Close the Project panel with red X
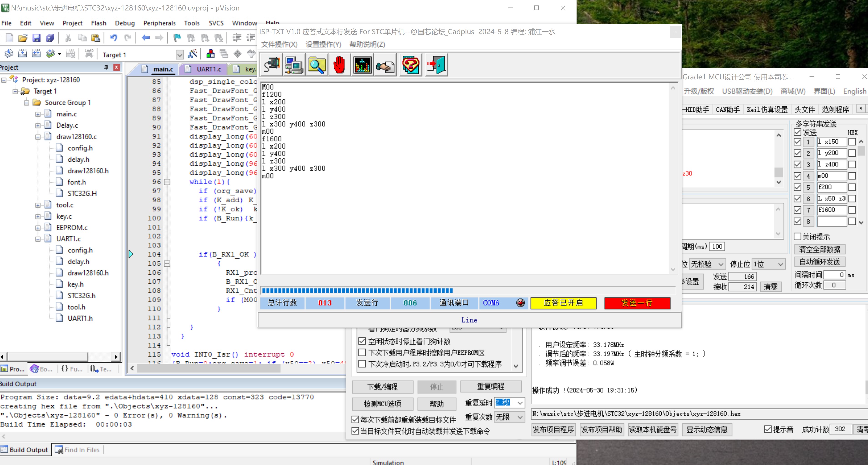The width and height of the screenshot is (868, 465). 116,67
